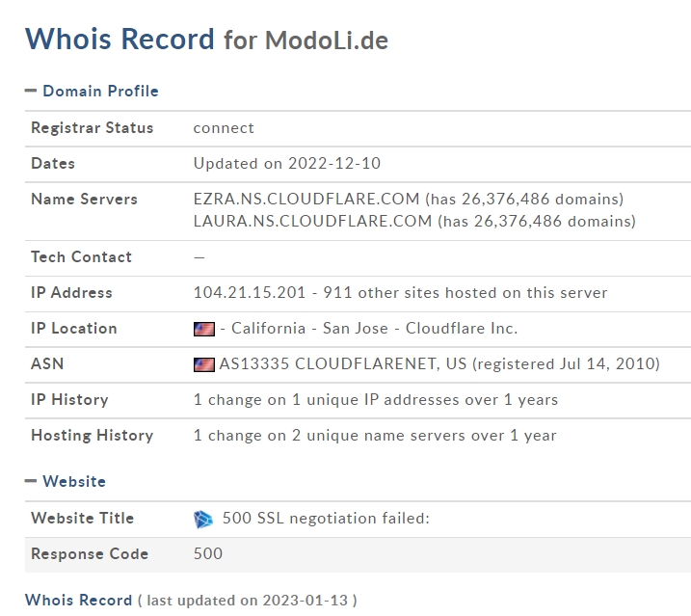Click 'Whois Record for ModoLi.de' page heading
The height and width of the screenshot is (616, 691).
click(206, 40)
